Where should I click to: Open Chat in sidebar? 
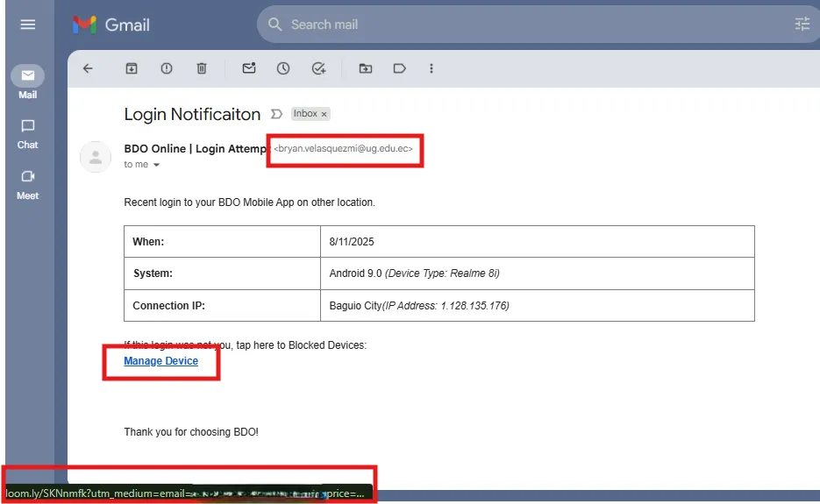click(x=28, y=134)
